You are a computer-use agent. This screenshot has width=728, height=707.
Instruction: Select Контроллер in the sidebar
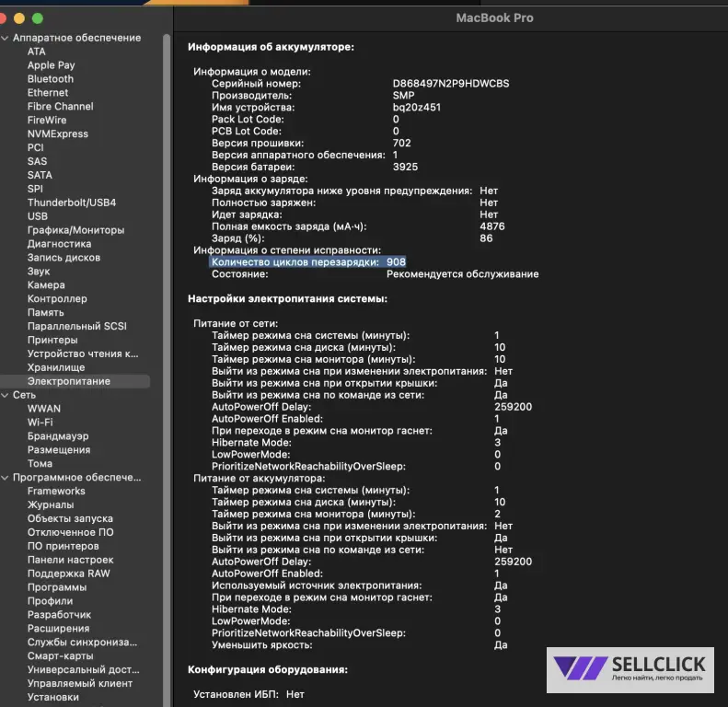click(57, 298)
